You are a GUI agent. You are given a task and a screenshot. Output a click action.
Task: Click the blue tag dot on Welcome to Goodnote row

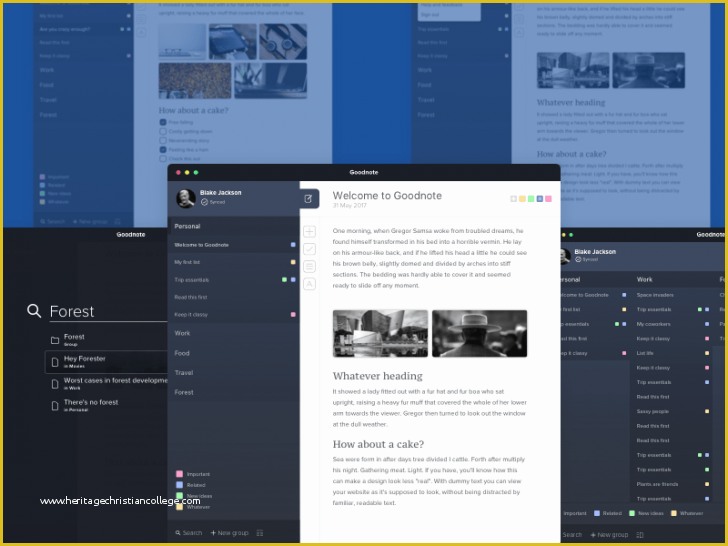point(293,245)
